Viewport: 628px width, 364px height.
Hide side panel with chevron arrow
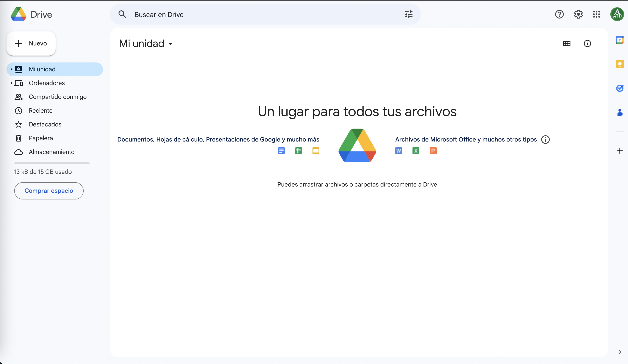pyautogui.click(x=620, y=352)
